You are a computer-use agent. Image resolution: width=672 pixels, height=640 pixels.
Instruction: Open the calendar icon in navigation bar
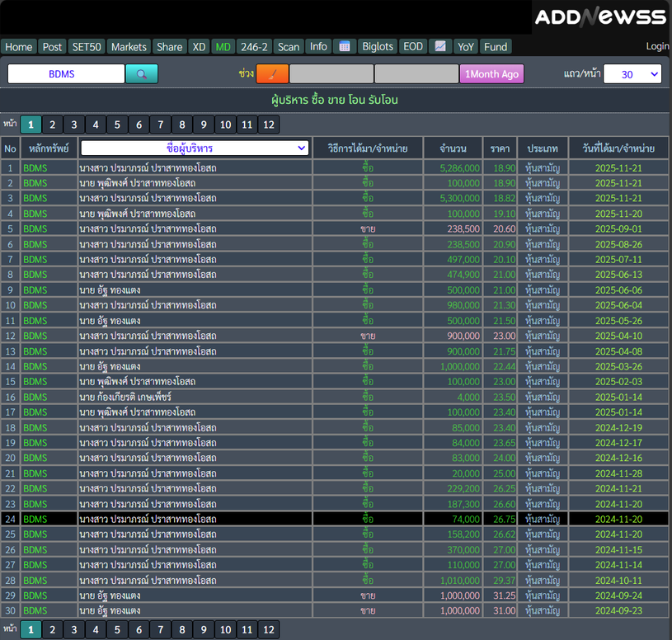pyautogui.click(x=345, y=47)
